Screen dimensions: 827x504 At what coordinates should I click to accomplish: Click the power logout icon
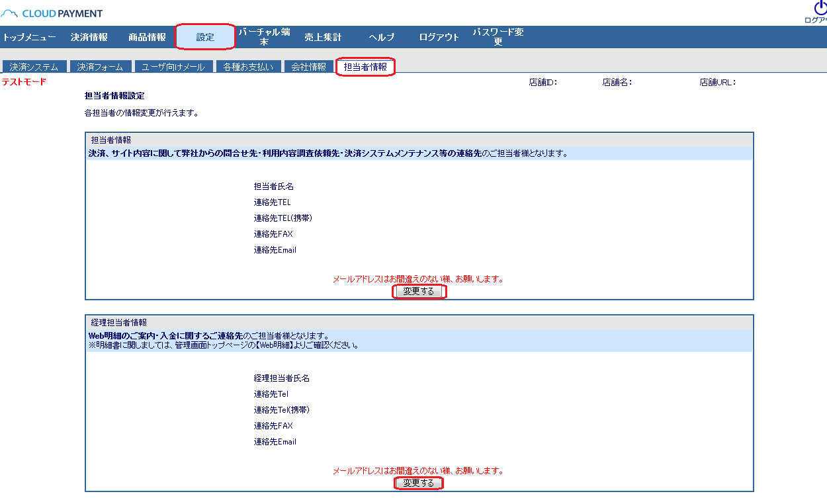click(x=820, y=8)
